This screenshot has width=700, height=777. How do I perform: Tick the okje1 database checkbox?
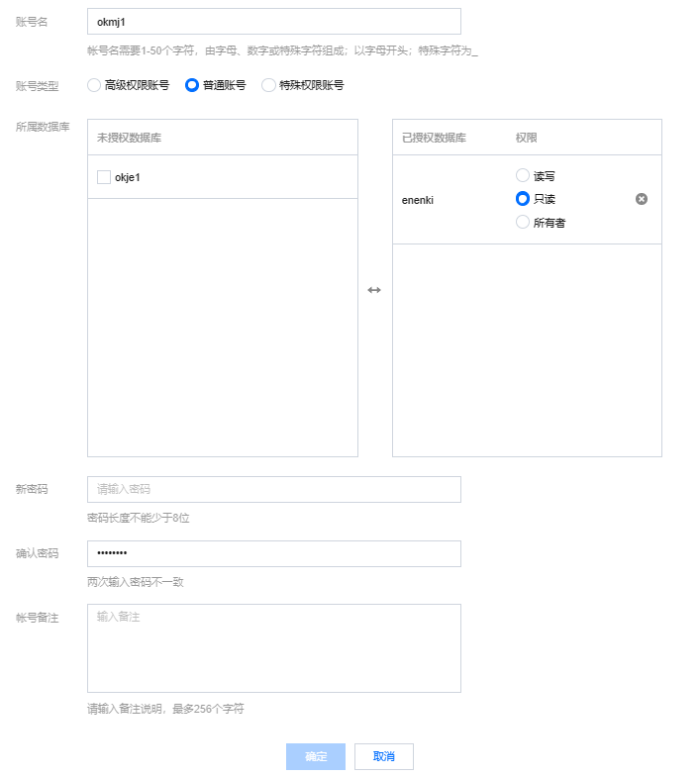click(x=104, y=177)
